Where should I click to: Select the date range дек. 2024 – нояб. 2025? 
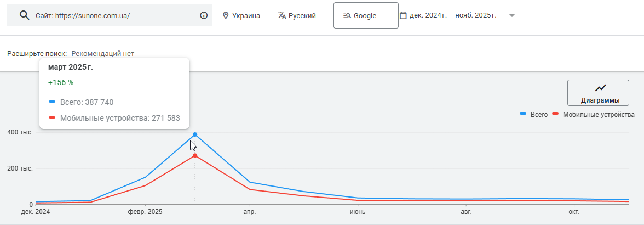pyautogui.click(x=453, y=15)
